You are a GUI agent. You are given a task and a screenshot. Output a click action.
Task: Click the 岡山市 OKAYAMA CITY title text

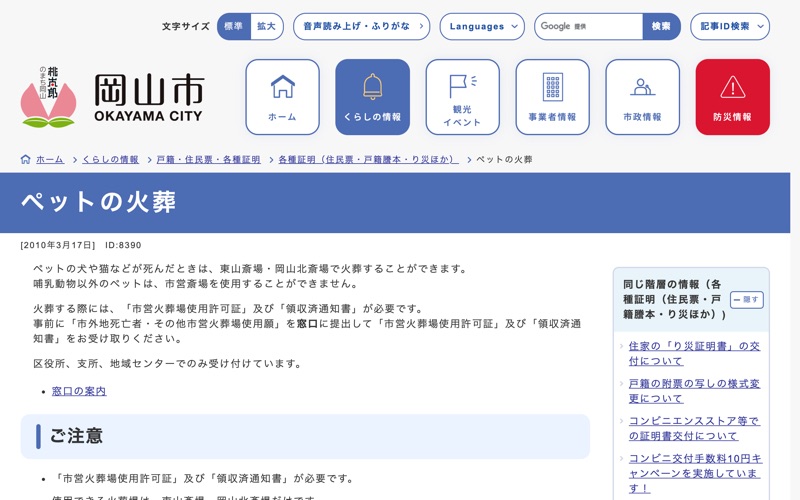point(149,98)
